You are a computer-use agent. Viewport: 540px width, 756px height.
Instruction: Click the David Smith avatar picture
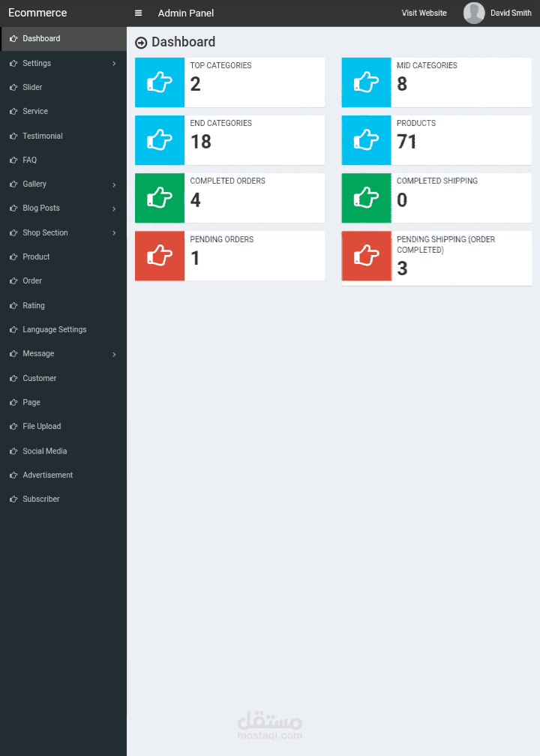point(474,13)
